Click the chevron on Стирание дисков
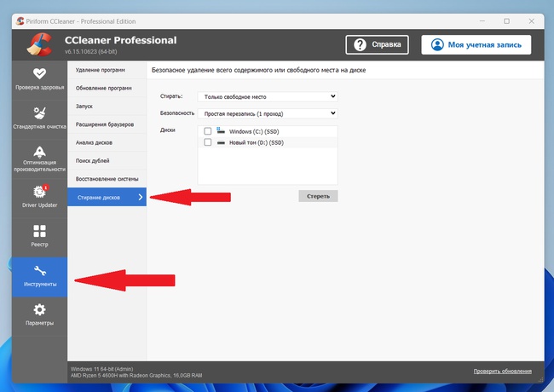554x392 pixels. pos(141,197)
